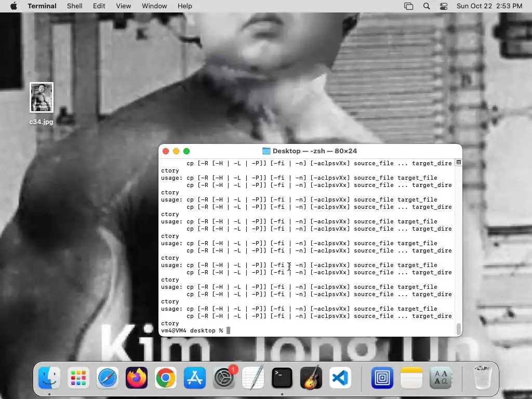Open Control Center in menu bar
This screenshot has height=399, width=532.
click(444, 6)
